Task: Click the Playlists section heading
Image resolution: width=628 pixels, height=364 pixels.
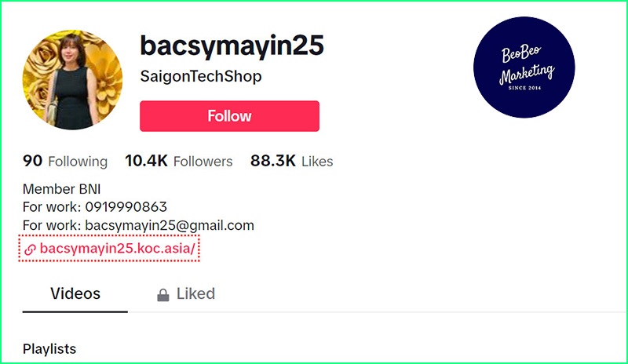Action: (x=49, y=349)
